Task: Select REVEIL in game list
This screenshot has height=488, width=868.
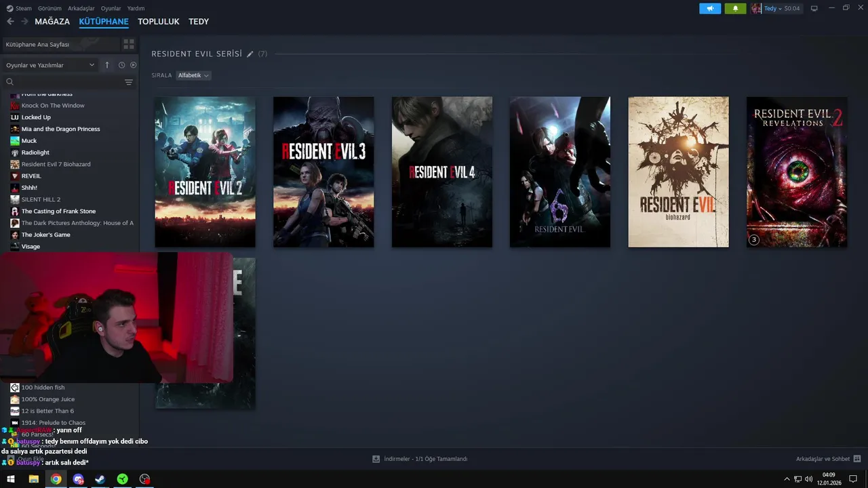Action: pos(31,176)
